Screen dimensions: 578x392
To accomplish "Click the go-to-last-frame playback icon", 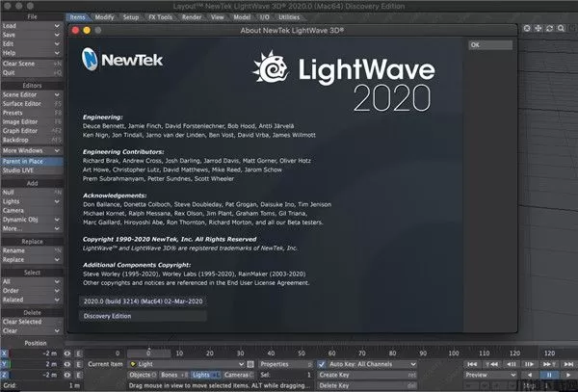I will (568, 364).
